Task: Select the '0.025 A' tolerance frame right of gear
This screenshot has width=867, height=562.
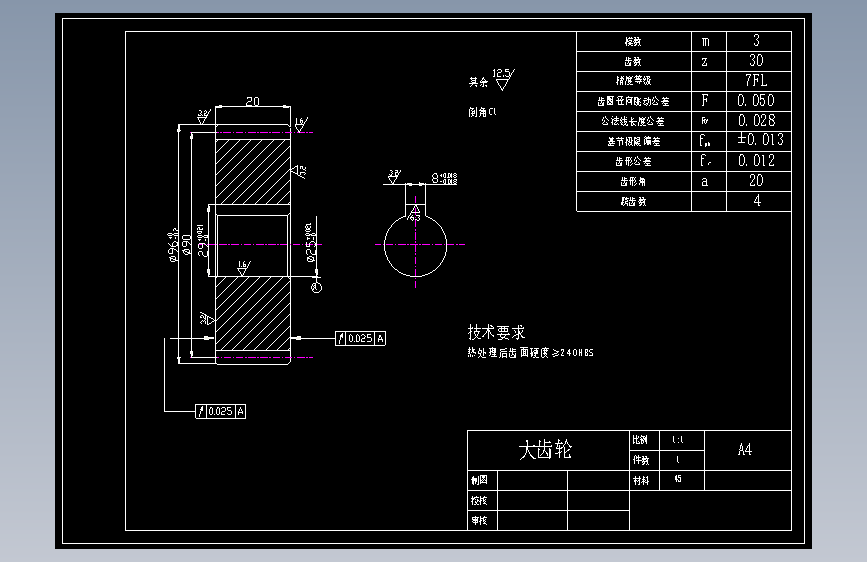Action: (361, 338)
